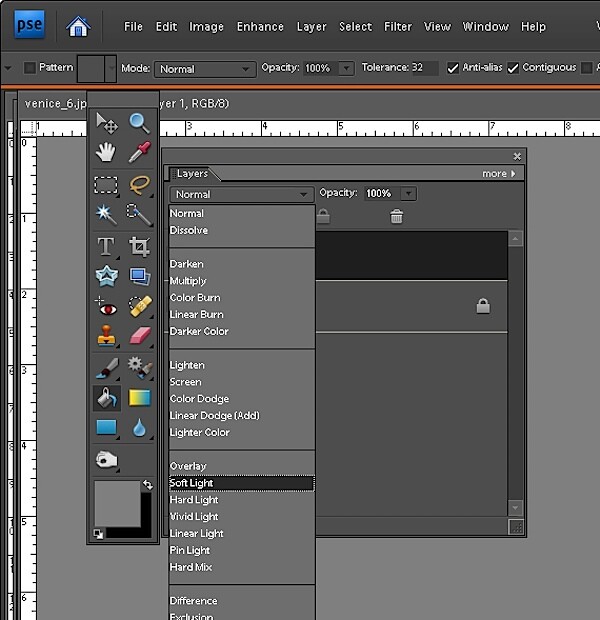Open the Filter menu
Viewport: 600px width, 620px height.
(x=397, y=26)
